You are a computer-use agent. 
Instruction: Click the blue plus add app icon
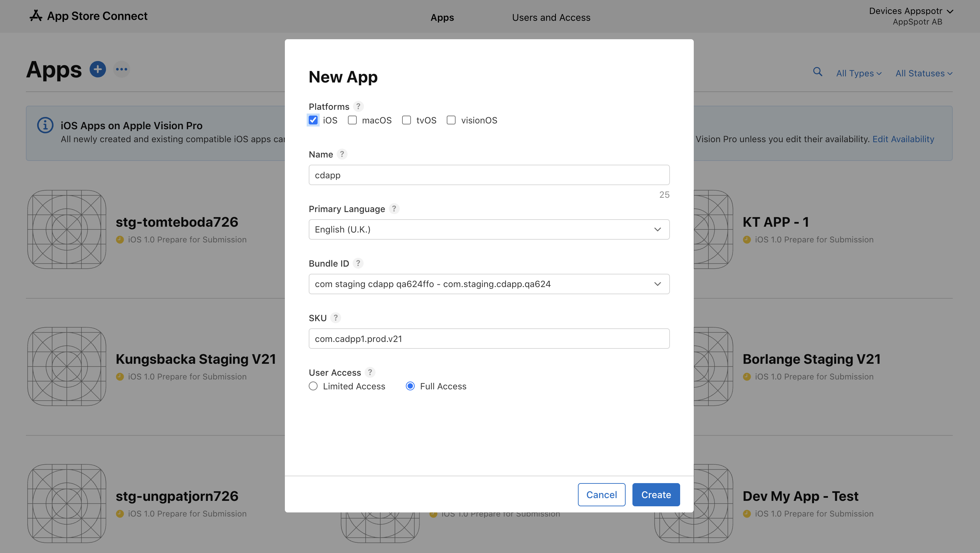click(98, 69)
